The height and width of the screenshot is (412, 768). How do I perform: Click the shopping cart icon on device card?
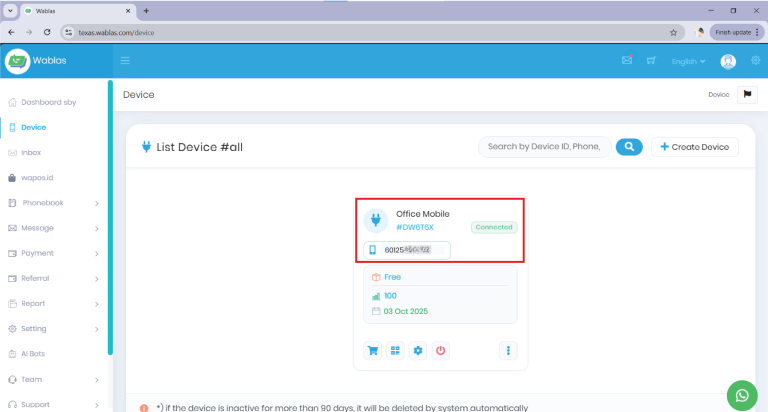point(372,351)
